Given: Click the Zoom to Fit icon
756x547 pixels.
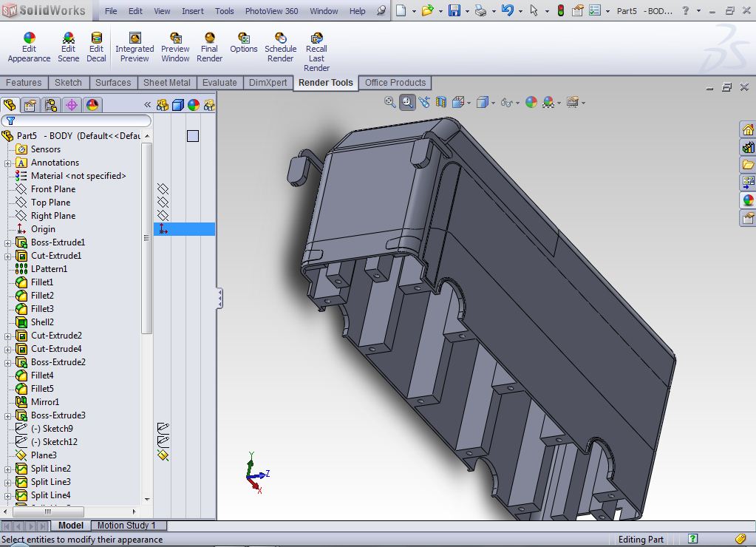Looking at the screenshot, I should click(x=390, y=102).
